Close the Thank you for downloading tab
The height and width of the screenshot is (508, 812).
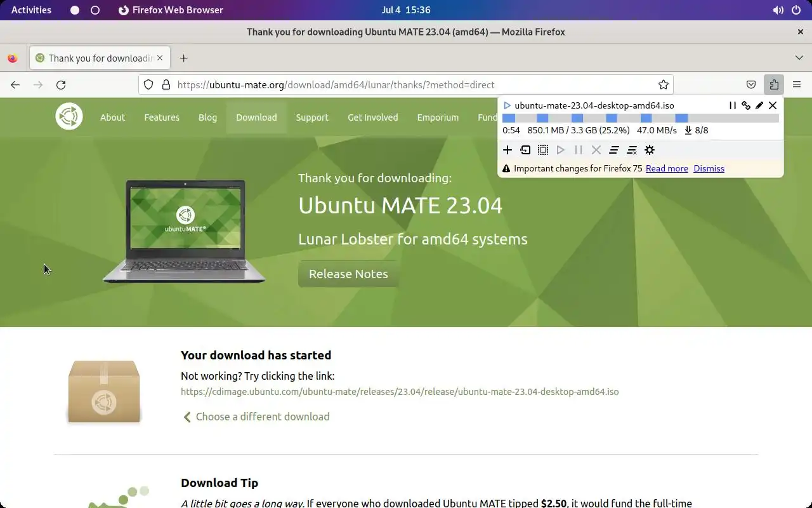(160, 58)
